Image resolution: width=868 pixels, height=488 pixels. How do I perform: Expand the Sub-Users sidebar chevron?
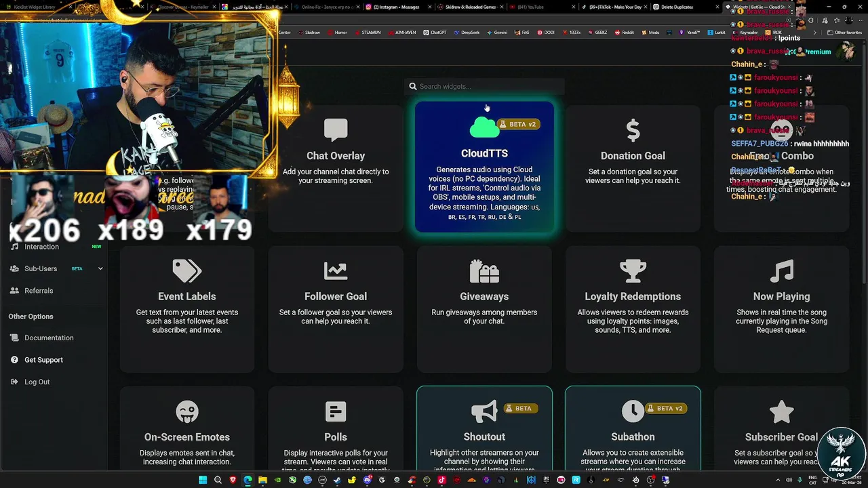(100, 268)
